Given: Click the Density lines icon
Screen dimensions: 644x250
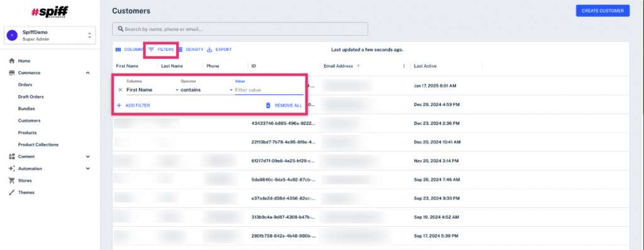Looking at the screenshot, I should (180, 49).
